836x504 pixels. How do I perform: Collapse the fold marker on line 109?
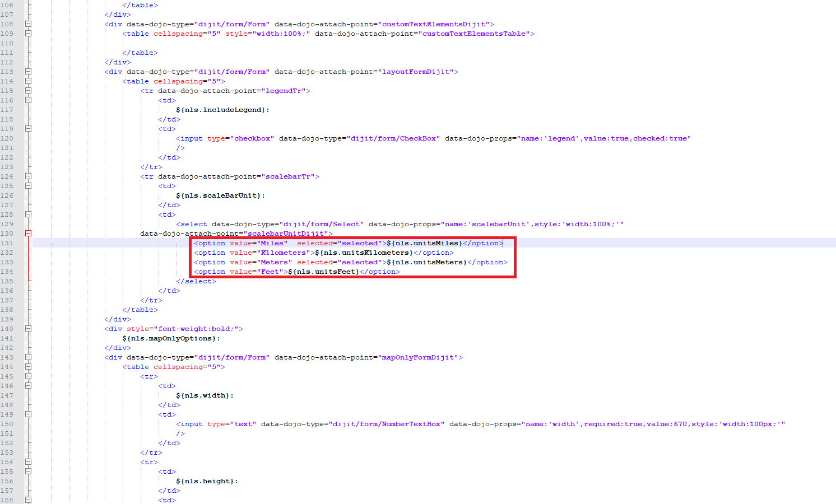click(28, 34)
